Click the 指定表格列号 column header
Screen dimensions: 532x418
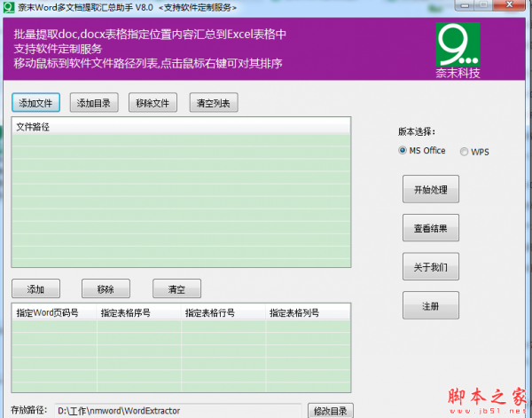tap(308, 312)
